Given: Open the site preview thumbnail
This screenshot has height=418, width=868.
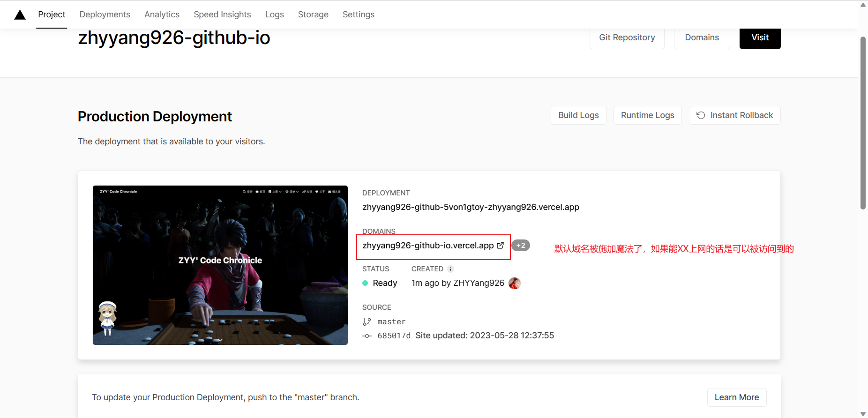Looking at the screenshot, I should pyautogui.click(x=220, y=265).
